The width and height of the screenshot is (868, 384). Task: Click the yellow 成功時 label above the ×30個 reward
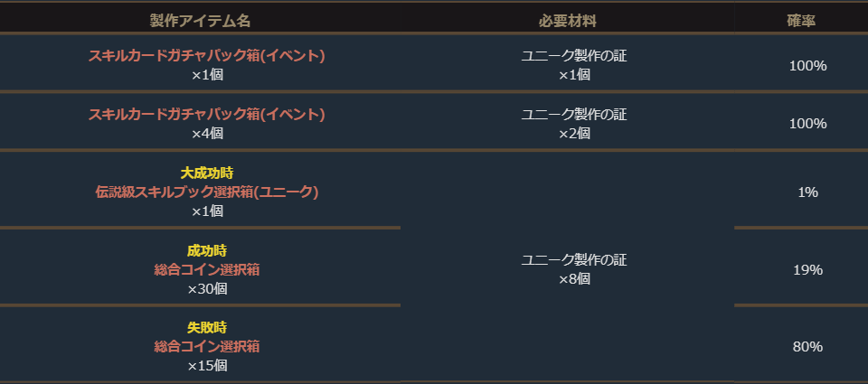207,250
